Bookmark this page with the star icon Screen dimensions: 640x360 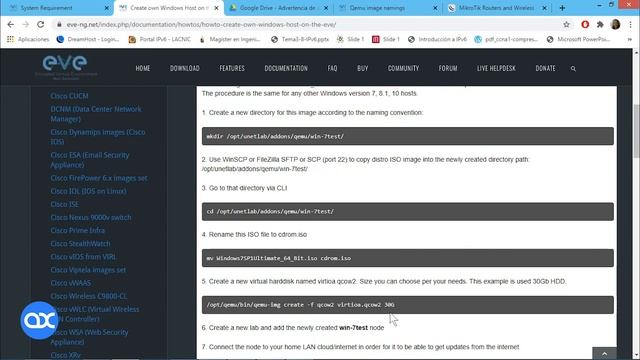[x=566, y=24]
